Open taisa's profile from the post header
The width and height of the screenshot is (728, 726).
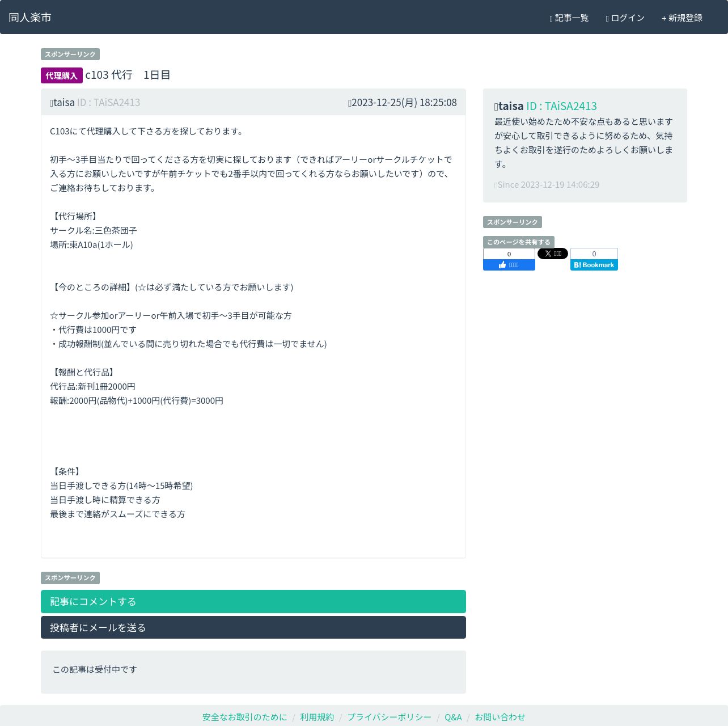(x=95, y=102)
